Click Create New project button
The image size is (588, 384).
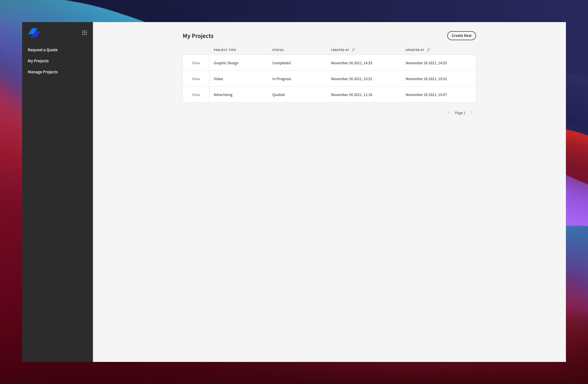461,36
